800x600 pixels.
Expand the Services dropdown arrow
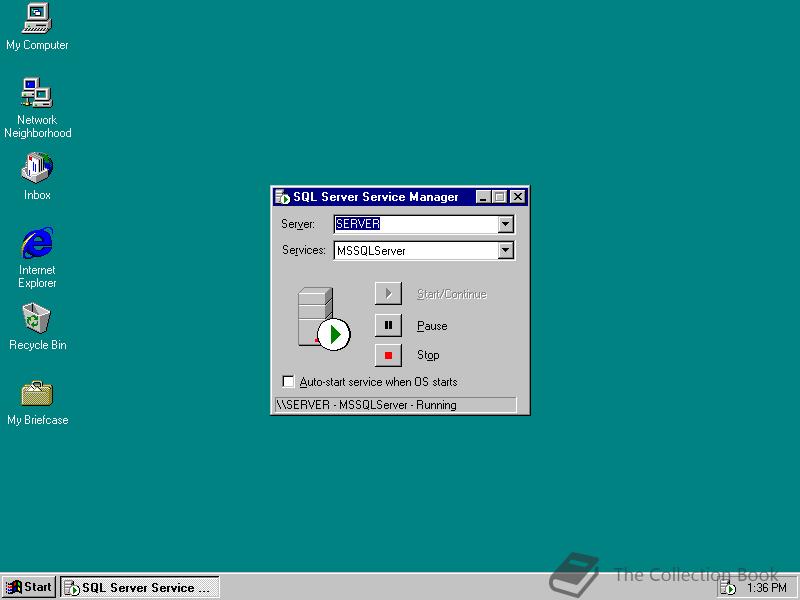tap(506, 251)
